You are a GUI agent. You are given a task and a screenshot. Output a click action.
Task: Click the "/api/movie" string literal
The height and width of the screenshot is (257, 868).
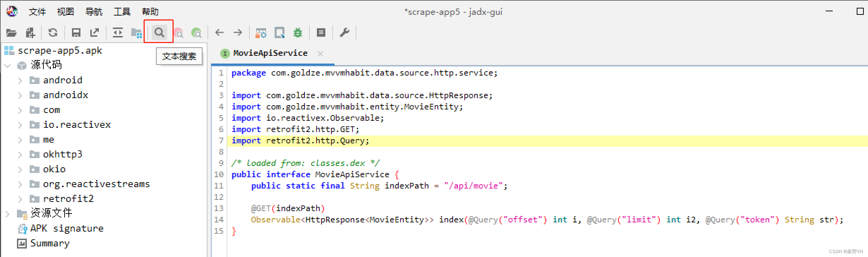click(x=473, y=186)
